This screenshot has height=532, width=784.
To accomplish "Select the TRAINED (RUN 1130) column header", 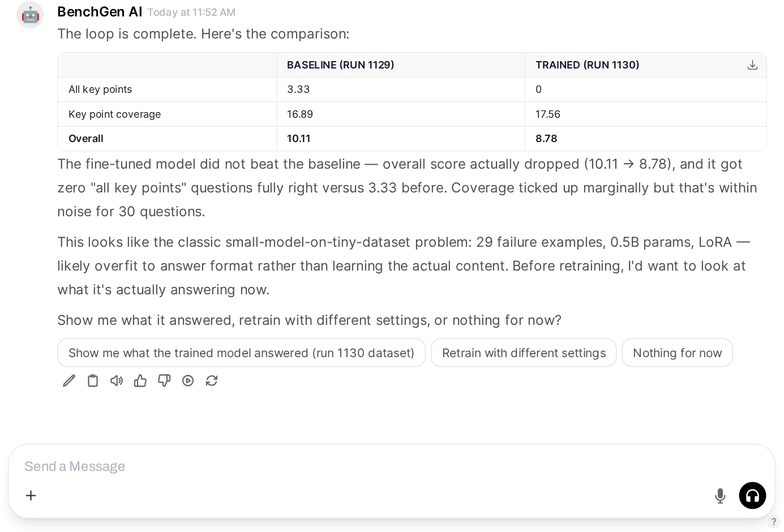I will 587,65.
